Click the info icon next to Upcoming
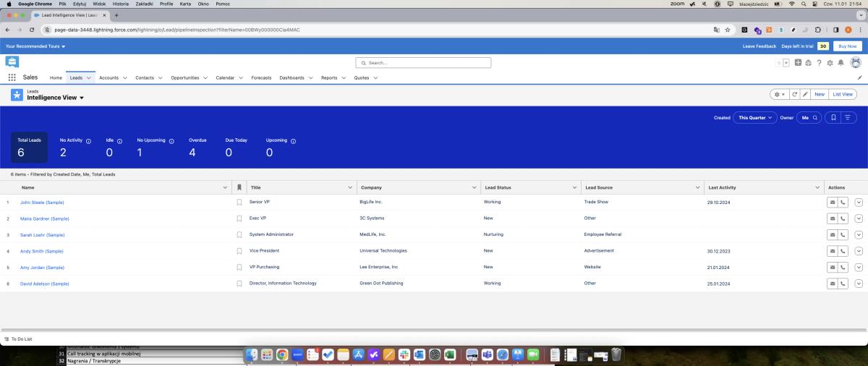Screen dimensions: 868x366 click(x=293, y=141)
